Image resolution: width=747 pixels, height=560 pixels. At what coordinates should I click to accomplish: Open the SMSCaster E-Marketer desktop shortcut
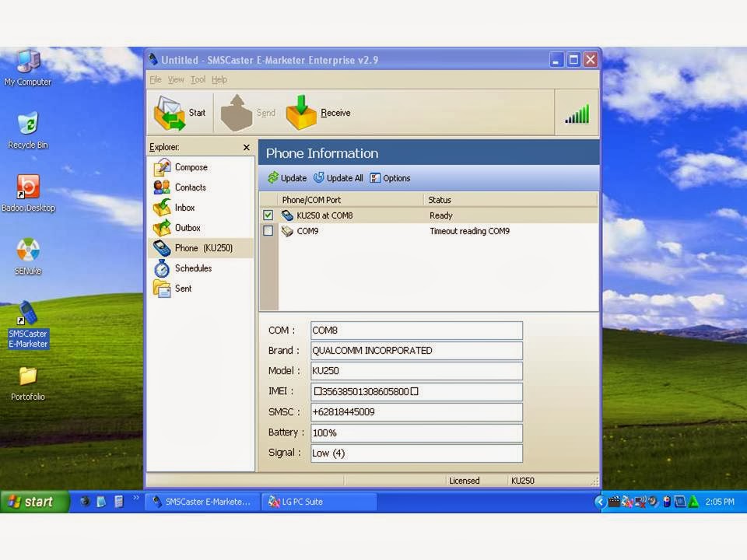[x=28, y=325]
